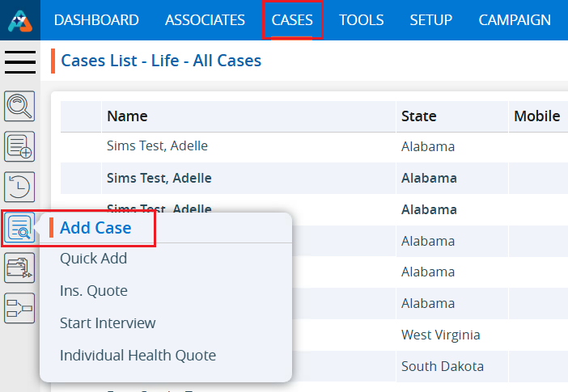Click the folder forward icon in sidebar
Screen dimensions: 568x392
[x=19, y=268]
